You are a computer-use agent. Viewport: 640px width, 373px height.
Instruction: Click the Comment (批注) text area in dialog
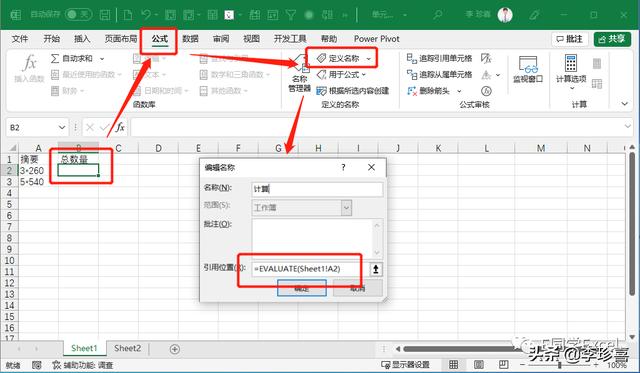(312, 238)
